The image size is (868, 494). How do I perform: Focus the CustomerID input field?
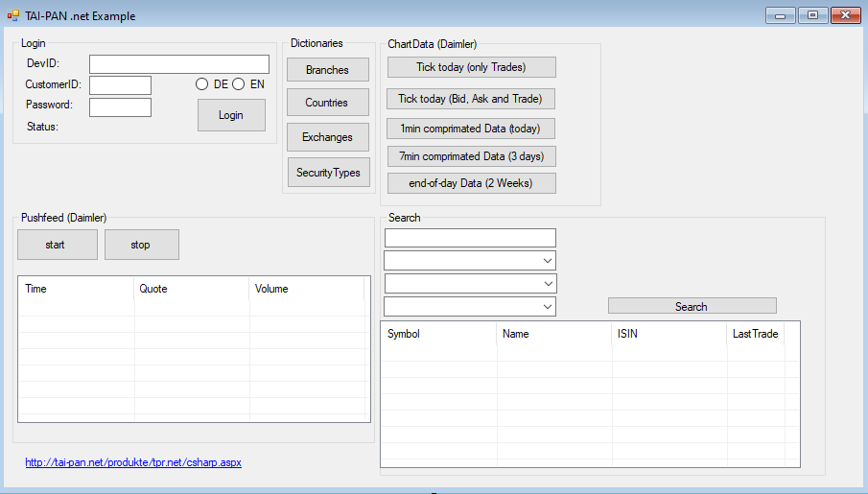tap(120, 85)
